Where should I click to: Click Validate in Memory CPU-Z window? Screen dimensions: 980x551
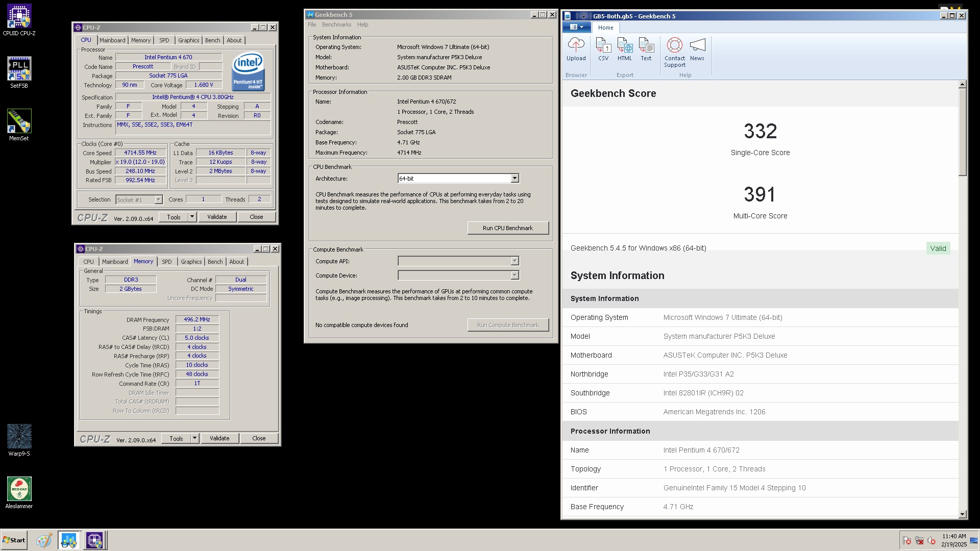pyautogui.click(x=219, y=438)
